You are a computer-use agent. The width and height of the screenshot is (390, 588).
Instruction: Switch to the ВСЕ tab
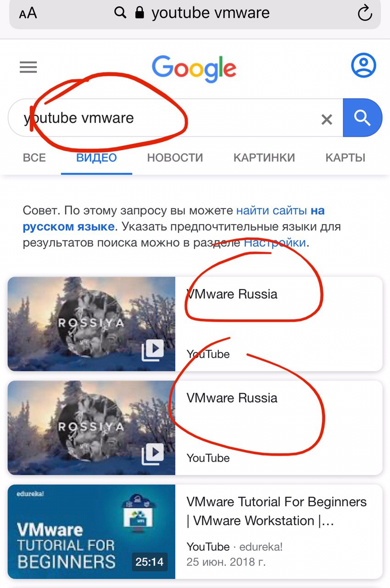[34, 158]
